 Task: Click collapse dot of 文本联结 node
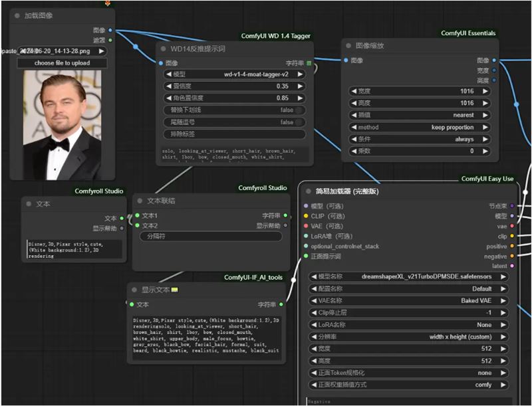(140, 201)
